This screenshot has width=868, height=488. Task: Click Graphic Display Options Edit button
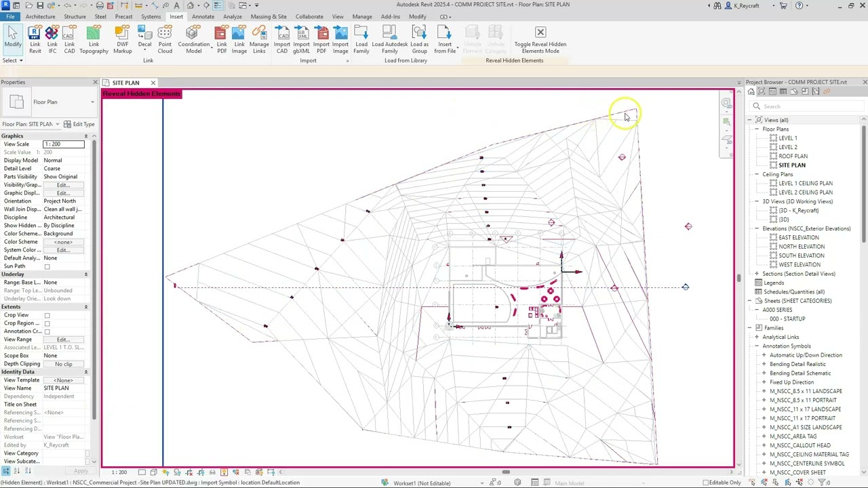[63, 193]
